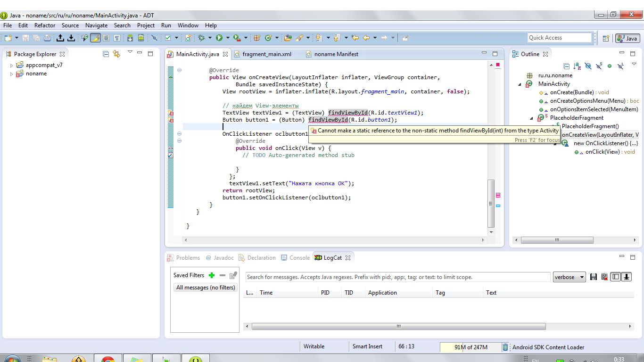Open the Android Virtual Device Manager
Image resolution: width=644 pixels, height=362 pixels.
140,38
